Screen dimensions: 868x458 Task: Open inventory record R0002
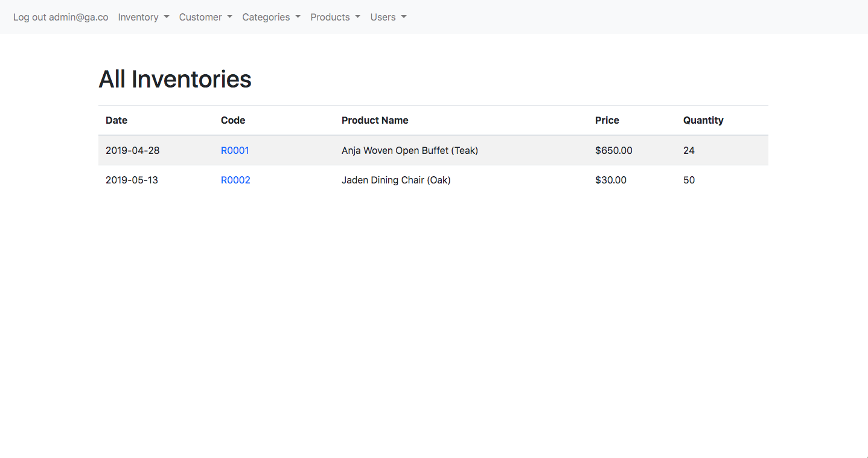(235, 180)
